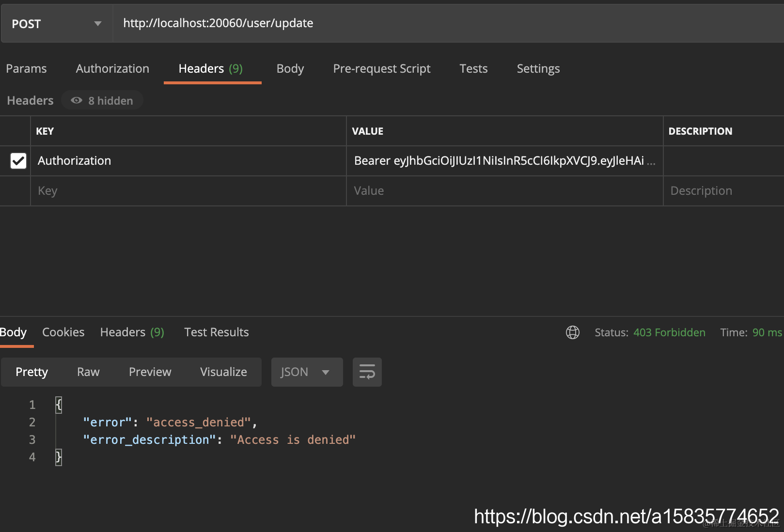Edit the Authorization header key cell
Viewport: 784px width, 532px height.
click(x=188, y=161)
